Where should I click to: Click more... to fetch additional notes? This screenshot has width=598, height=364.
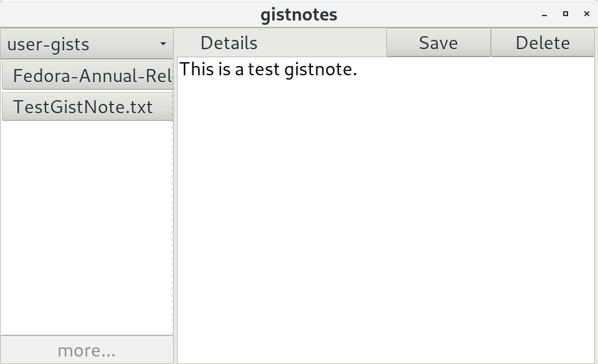click(x=87, y=350)
